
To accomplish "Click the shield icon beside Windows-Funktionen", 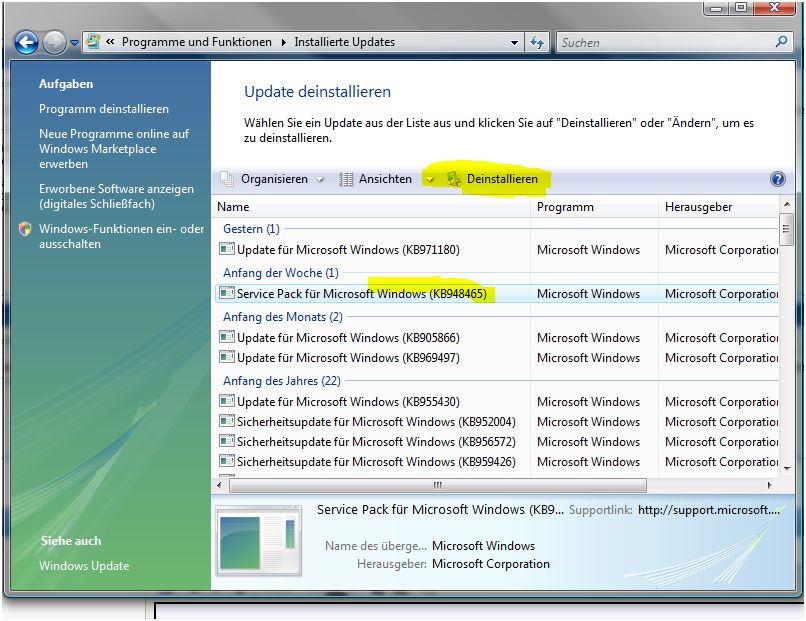I will point(25,229).
